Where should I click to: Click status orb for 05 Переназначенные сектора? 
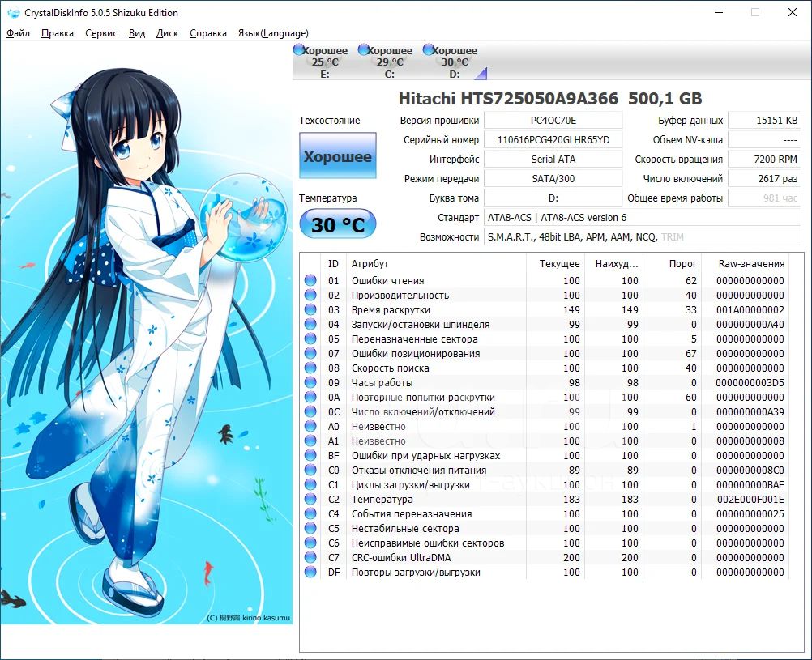[x=310, y=339]
